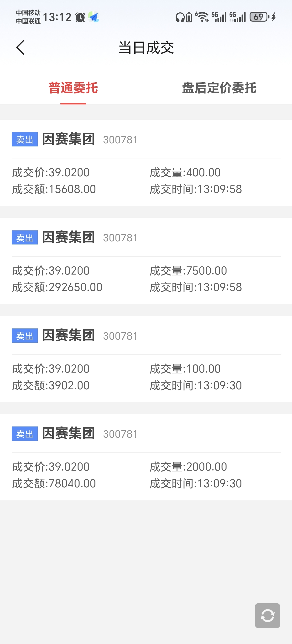This screenshot has height=644, width=292.
Task: Tap stock code 300781 in the last record
Action: 120,434
